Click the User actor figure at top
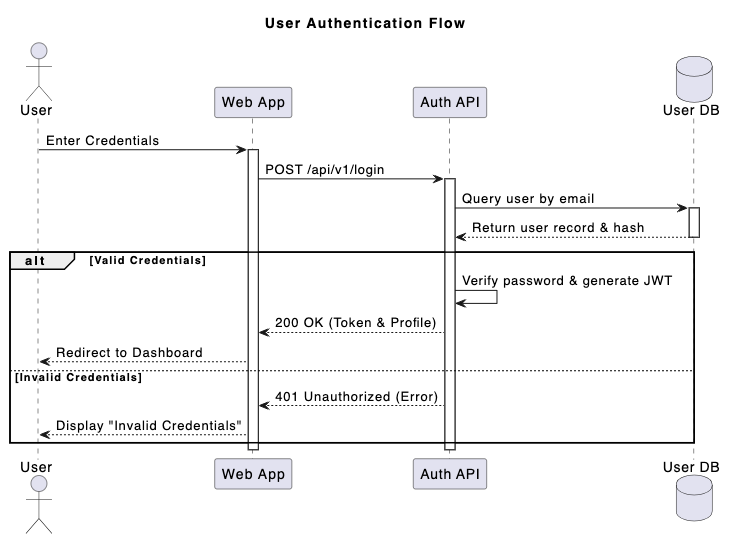Viewport: 736px width, 542px height. (38, 72)
